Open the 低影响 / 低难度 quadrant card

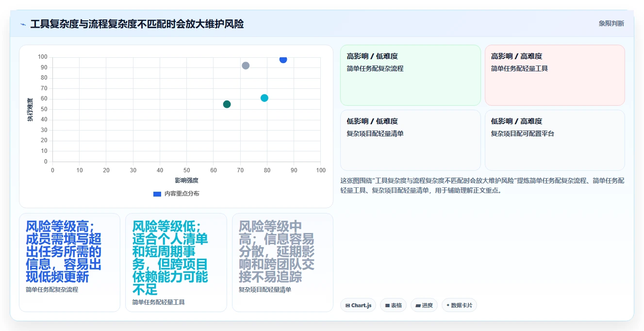point(411,140)
